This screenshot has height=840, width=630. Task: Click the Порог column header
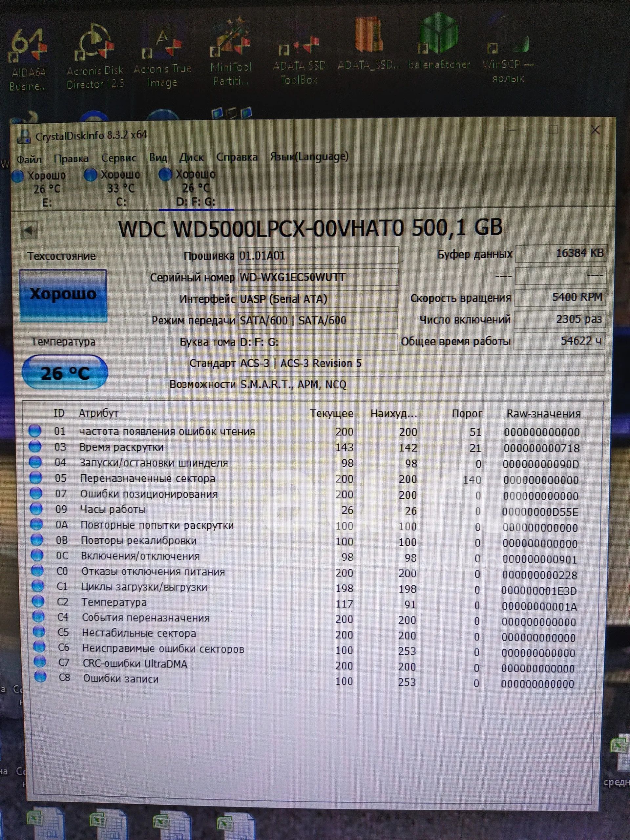tap(467, 413)
